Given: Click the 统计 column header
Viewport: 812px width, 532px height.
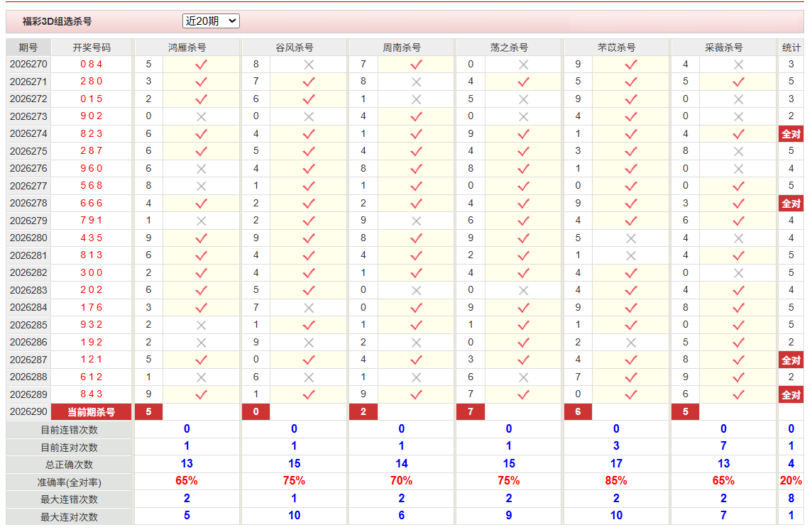Looking at the screenshot, I should point(791,48).
